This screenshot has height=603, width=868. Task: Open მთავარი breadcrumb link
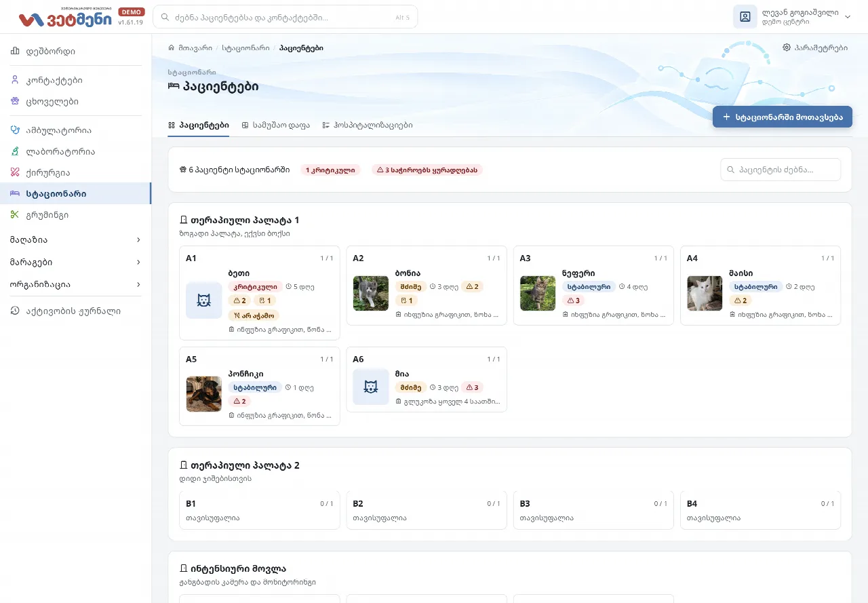click(x=195, y=48)
